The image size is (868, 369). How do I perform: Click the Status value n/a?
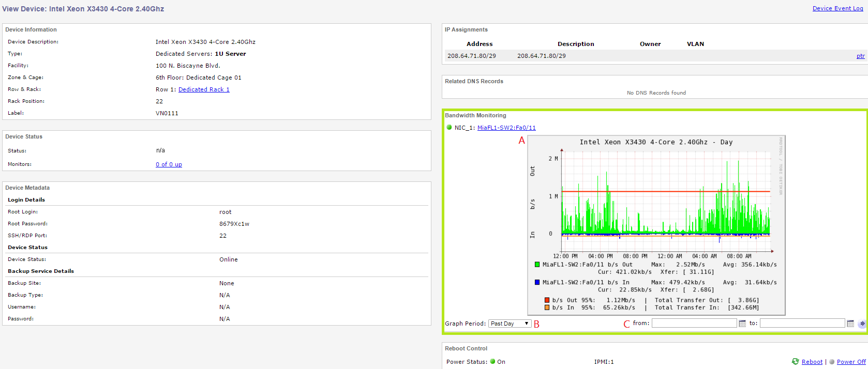(x=160, y=150)
